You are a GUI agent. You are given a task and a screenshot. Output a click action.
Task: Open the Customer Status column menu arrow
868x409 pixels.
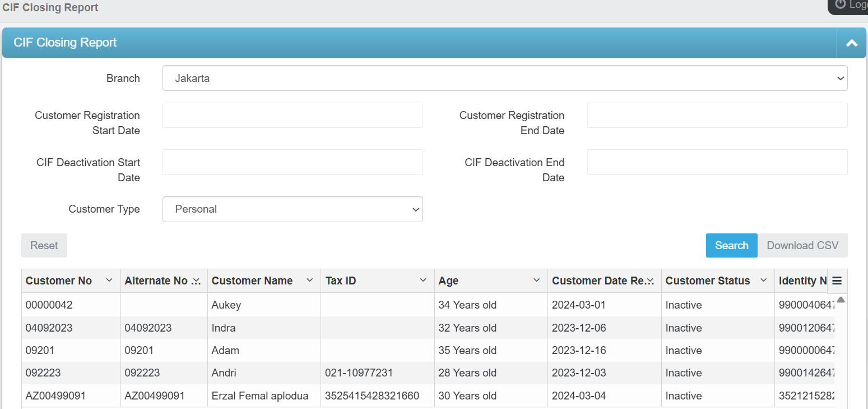pyautogui.click(x=763, y=281)
